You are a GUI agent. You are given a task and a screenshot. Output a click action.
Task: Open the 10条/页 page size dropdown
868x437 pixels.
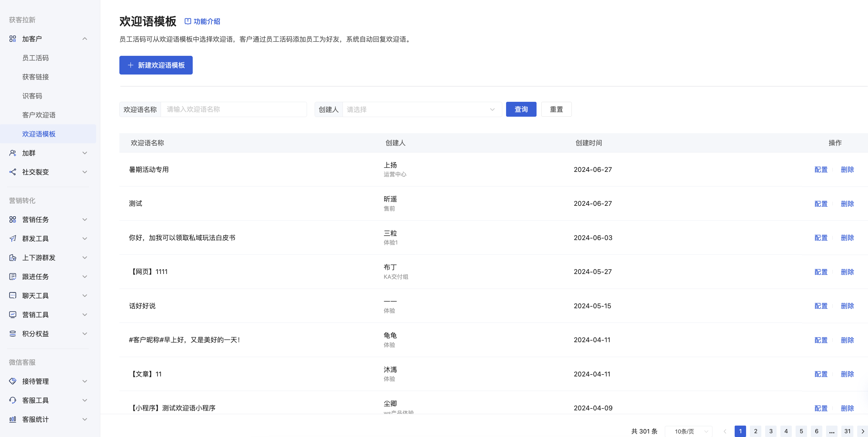pyautogui.click(x=688, y=431)
